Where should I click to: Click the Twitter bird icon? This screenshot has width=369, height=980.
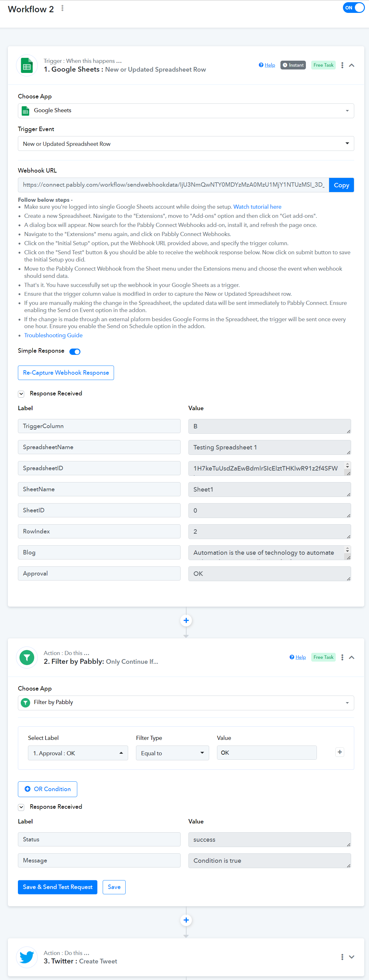pos(27,957)
